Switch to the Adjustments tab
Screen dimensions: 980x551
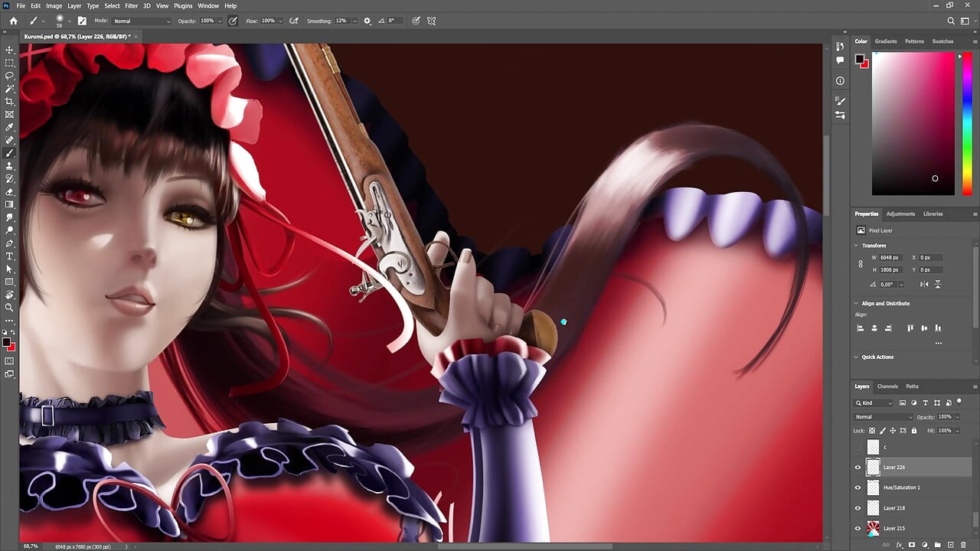pyautogui.click(x=900, y=214)
